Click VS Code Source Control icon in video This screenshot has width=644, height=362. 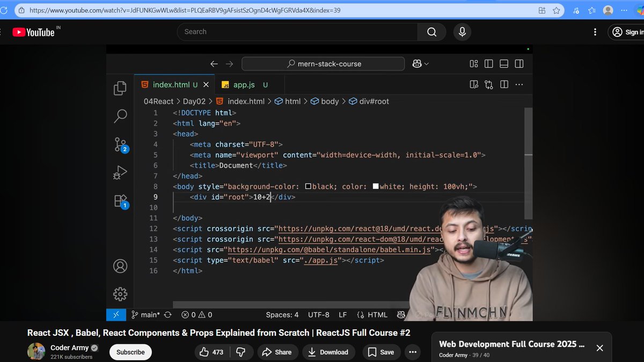point(121,144)
